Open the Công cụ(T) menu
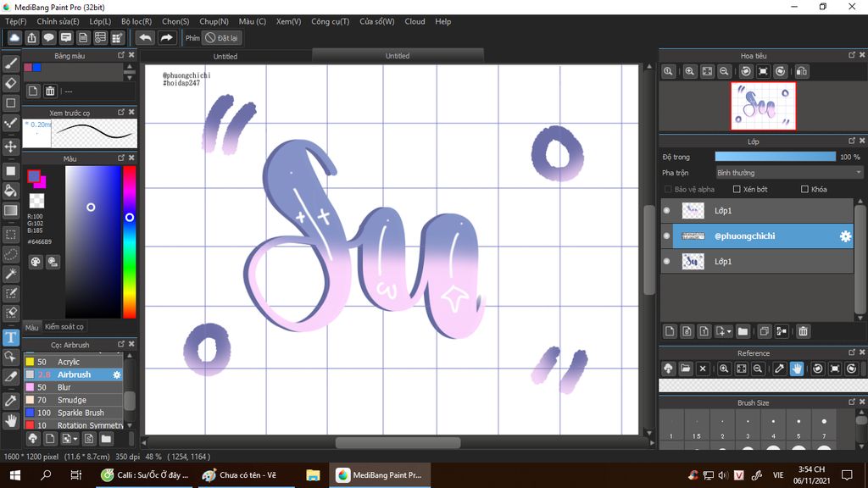This screenshot has height=488, width=868. pyautogui.click(x=330, y=21)
